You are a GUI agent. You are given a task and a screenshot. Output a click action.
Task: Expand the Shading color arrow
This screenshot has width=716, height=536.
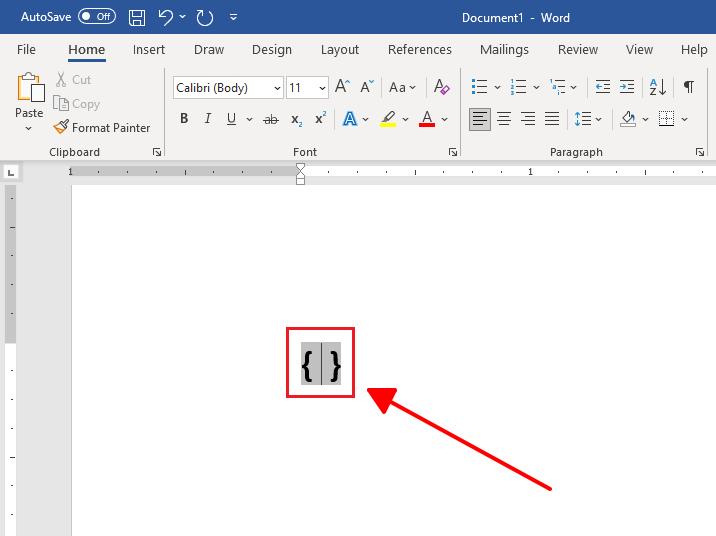click(645, 120)
